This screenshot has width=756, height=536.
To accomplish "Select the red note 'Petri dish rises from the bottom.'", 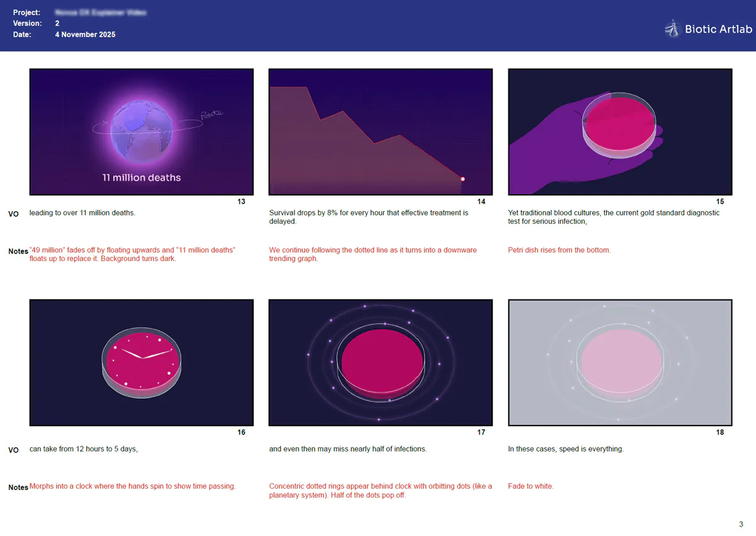I will pos(559,250).
